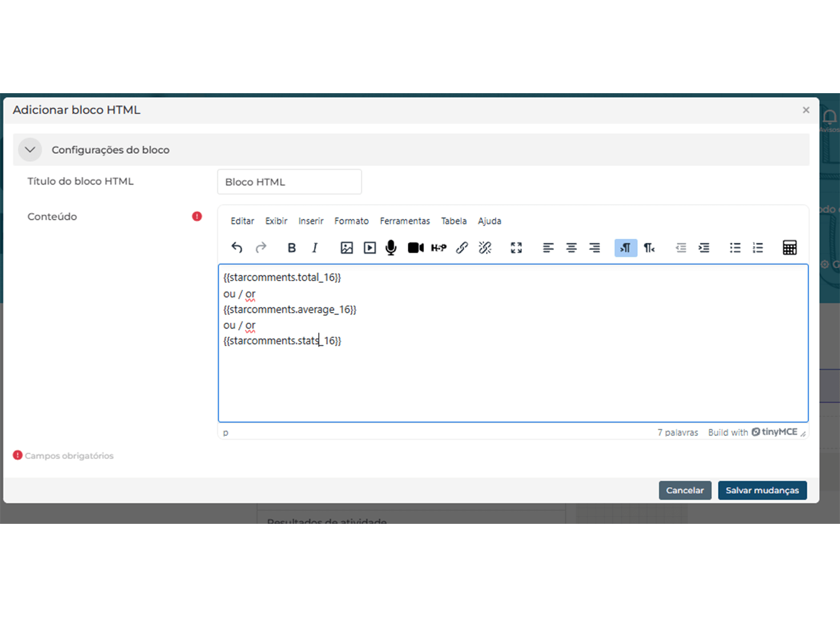Open the multimedia insert tool

[369, 247]
